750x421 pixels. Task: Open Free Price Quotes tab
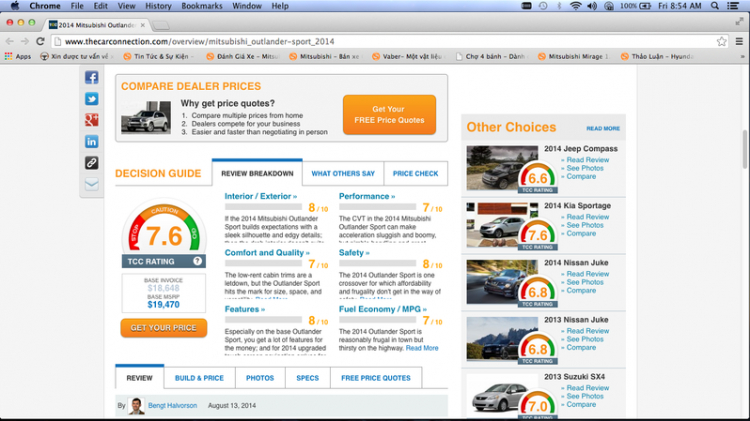point(375,377)
